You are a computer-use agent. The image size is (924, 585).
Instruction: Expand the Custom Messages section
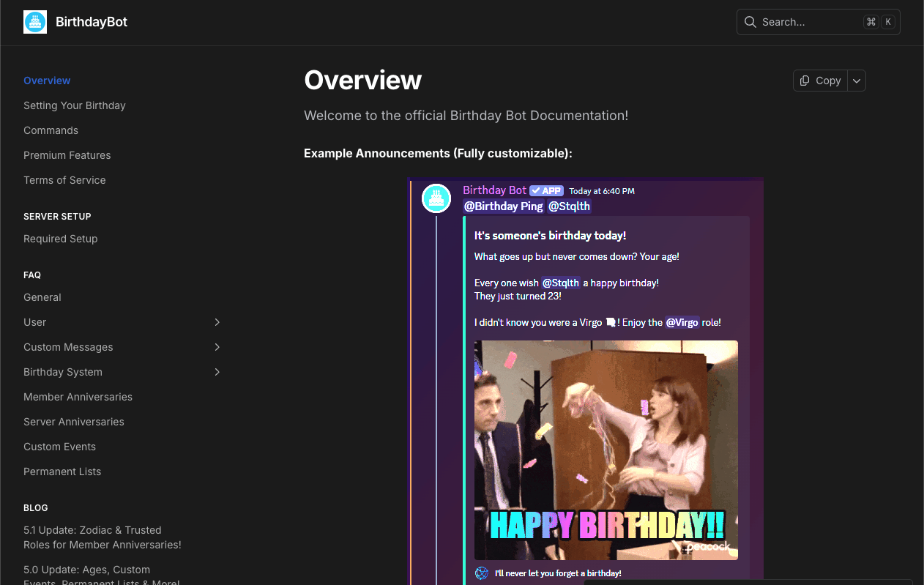click(x=217, y=347)
